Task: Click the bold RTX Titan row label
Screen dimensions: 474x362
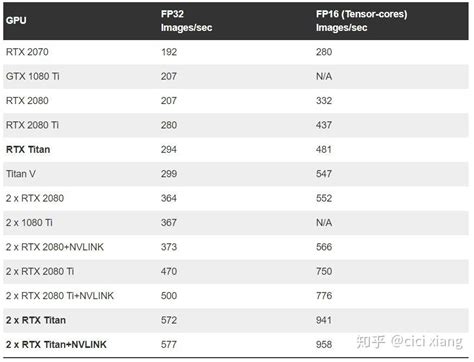Action: tap(28, 149)
